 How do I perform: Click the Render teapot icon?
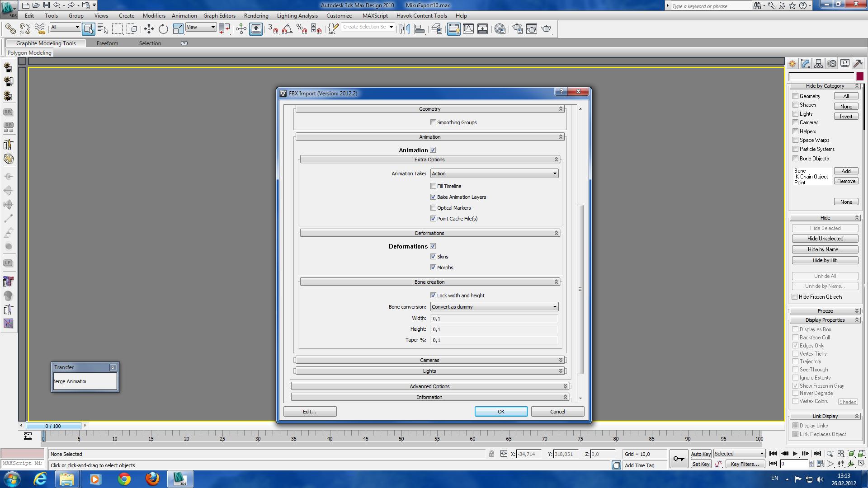546,29
